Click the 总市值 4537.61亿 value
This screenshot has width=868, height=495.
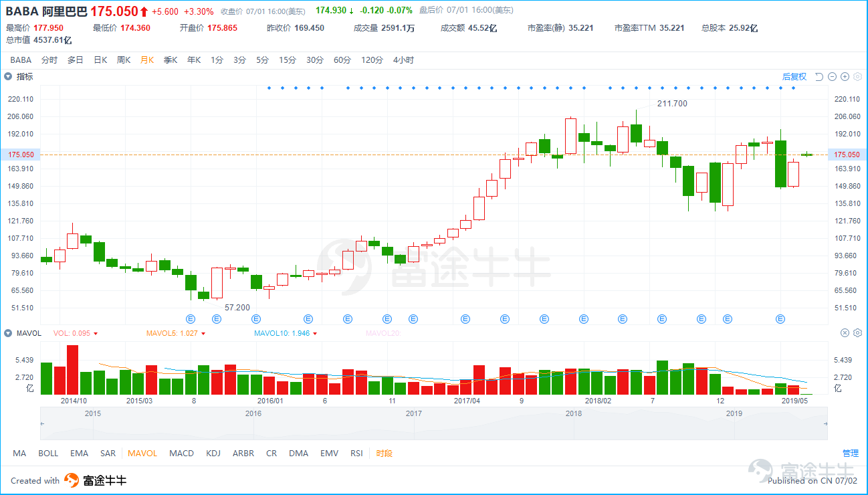51,40
